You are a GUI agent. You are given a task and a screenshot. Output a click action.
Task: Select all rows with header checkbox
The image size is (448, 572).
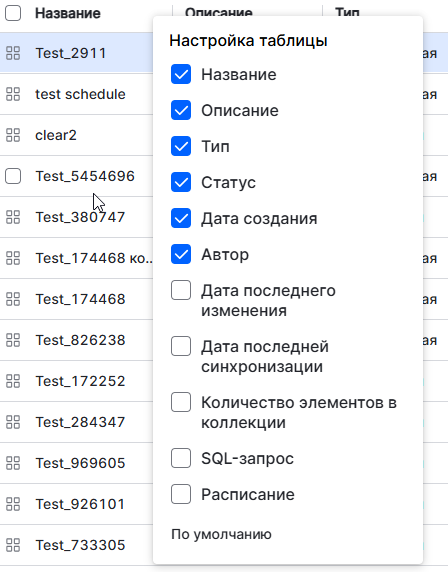[13, 13]
